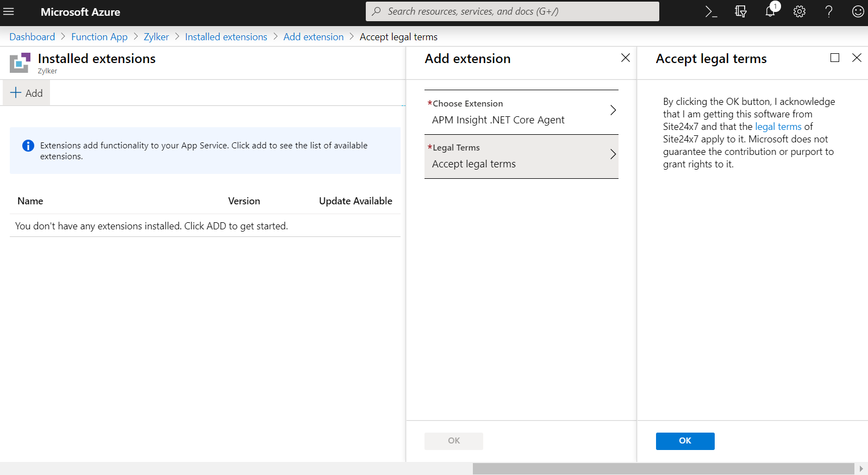868x475 pixels.
Task: Go to Dashboard breadcrumb
Action: (x=32, y=37)
